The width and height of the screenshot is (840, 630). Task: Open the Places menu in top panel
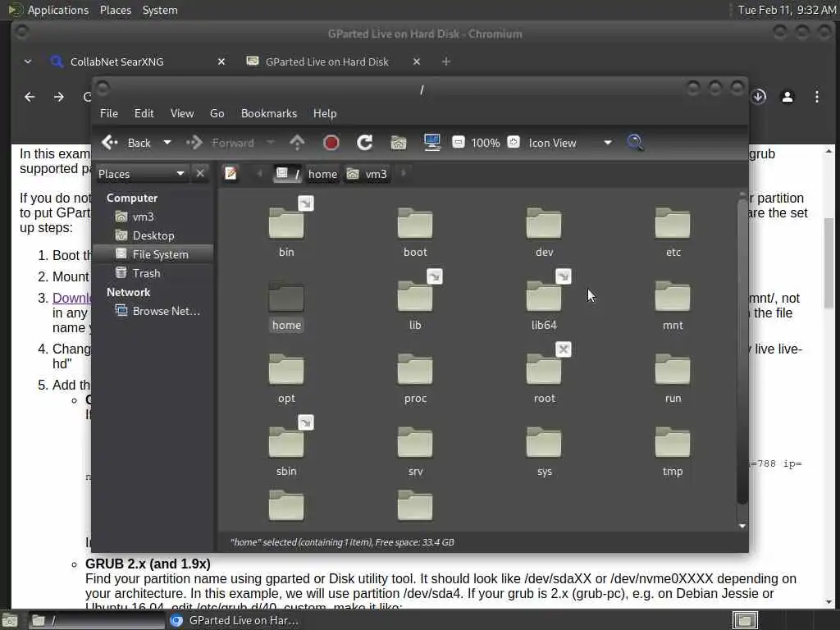point(116,10)
